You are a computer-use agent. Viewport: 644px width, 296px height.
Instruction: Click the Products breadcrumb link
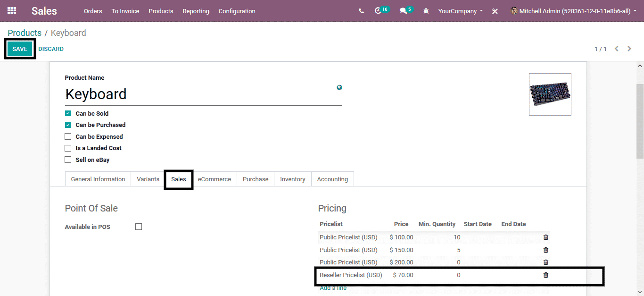coord(25,33)
